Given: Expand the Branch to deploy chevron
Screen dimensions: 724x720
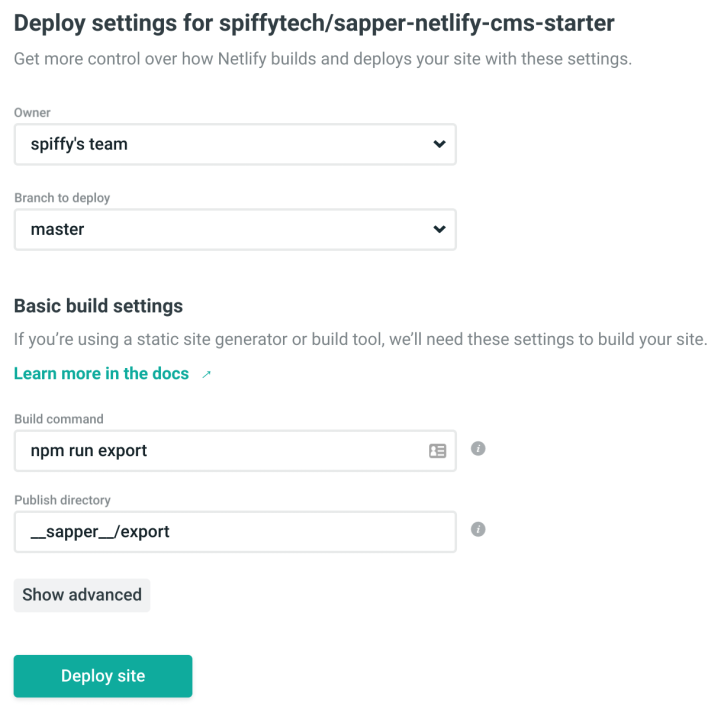Looking at the screenshot, I should 439,229.
